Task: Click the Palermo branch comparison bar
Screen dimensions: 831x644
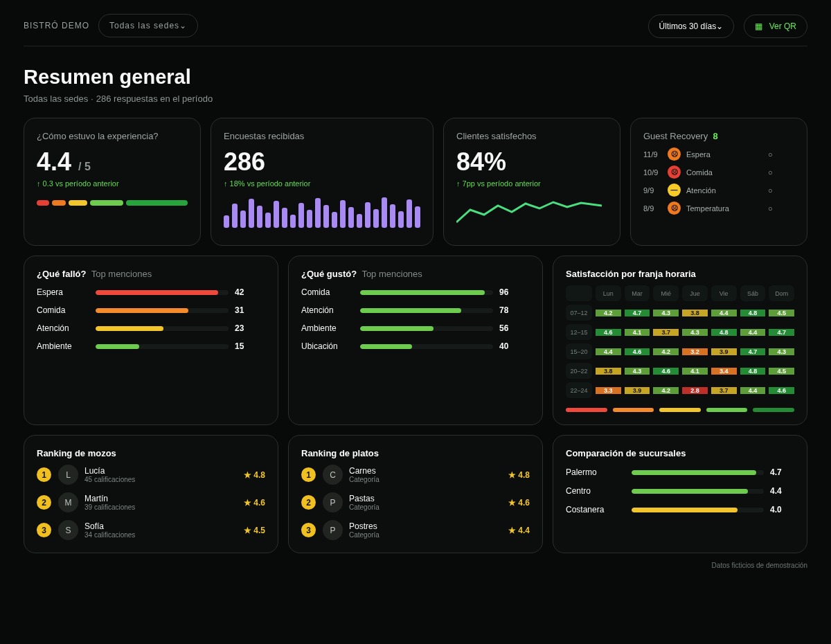Action: (x=697, y=472)
